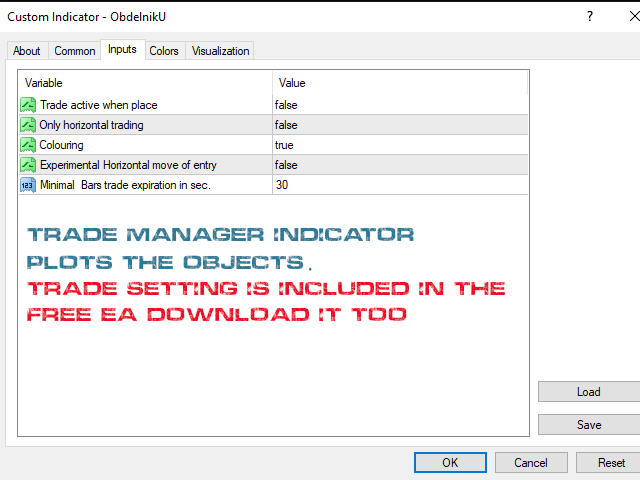Select the Trade active when place row label
The height and width of the screenshot is (480, 640).
(99, 105)
